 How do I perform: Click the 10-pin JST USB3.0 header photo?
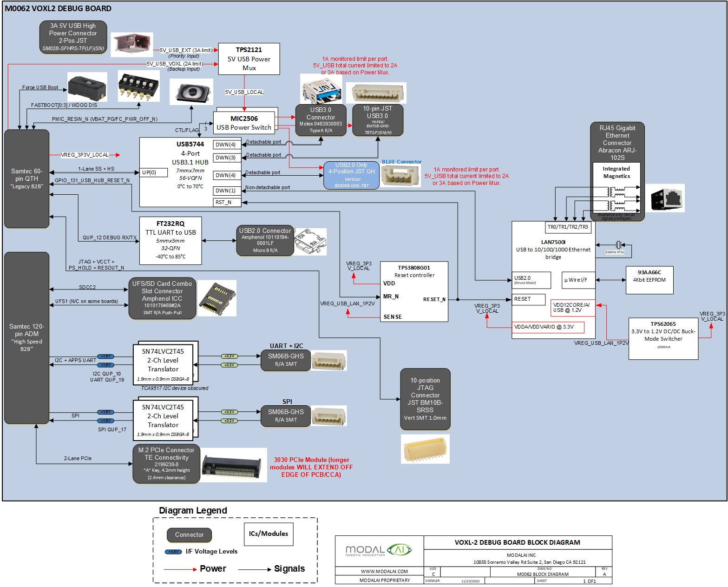tap(377, 93)
